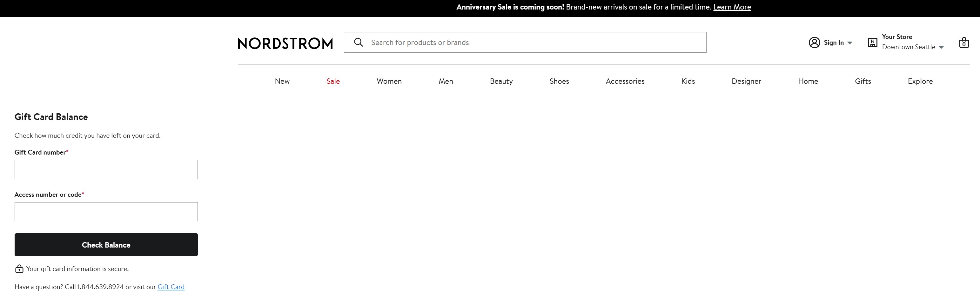Open the Accessories menu
Screen dimensions: 980x292
pos(625,81)
